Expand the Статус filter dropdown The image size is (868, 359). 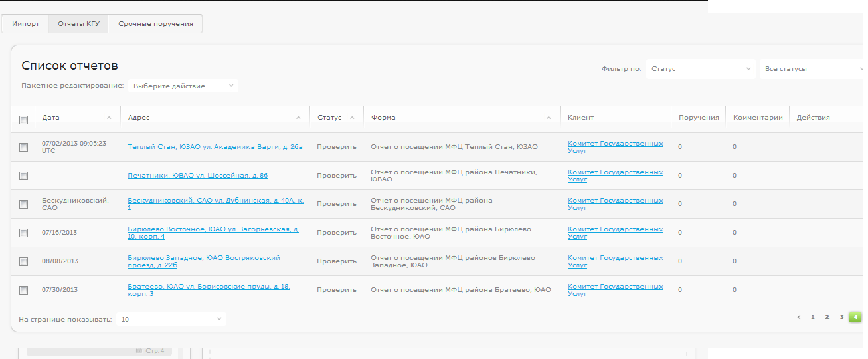point(700,69)
